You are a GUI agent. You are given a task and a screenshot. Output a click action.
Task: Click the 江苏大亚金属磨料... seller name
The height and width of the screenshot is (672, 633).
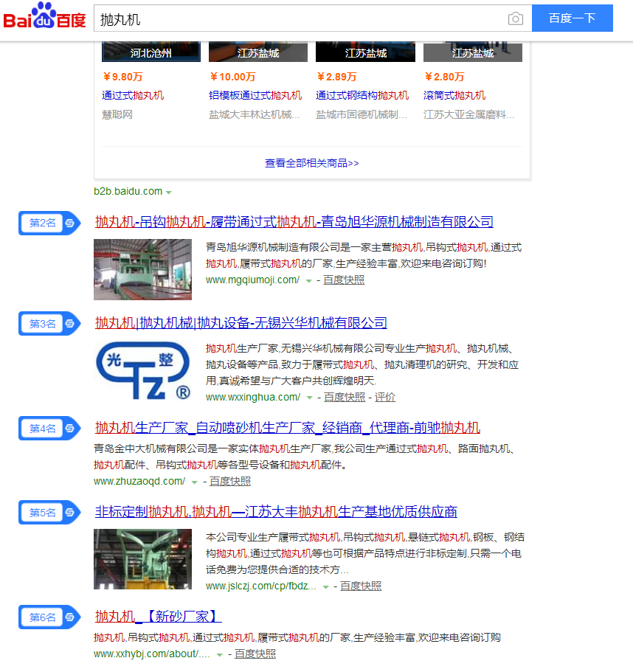coord(469,115)
